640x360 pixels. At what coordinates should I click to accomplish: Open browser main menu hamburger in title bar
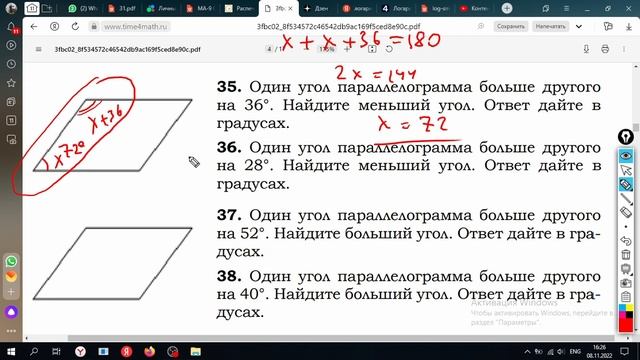566,8
